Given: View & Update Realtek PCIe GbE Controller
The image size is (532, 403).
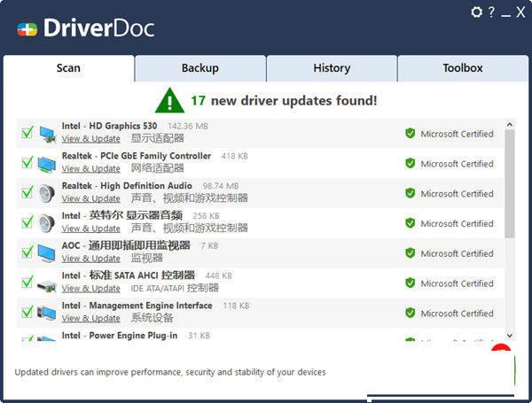Looking at the screenshot, I should [91, 169].
